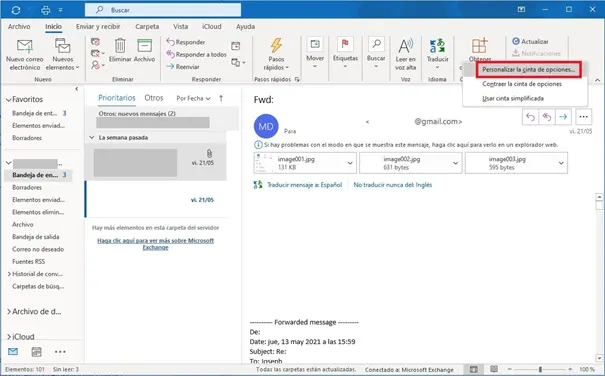The image size is (605, 376).
Task: Collapse the folder pane arrow
Action: pyautogui.click(x=76, y=89)
